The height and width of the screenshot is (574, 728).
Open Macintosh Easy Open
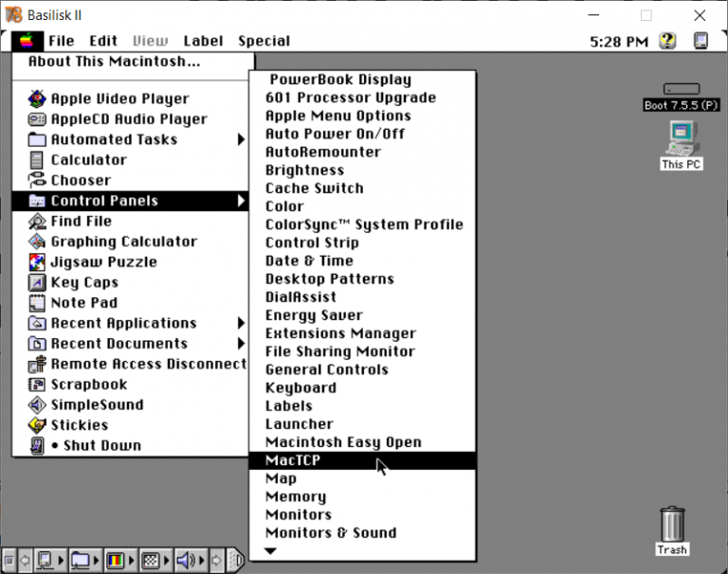(362, 442)
